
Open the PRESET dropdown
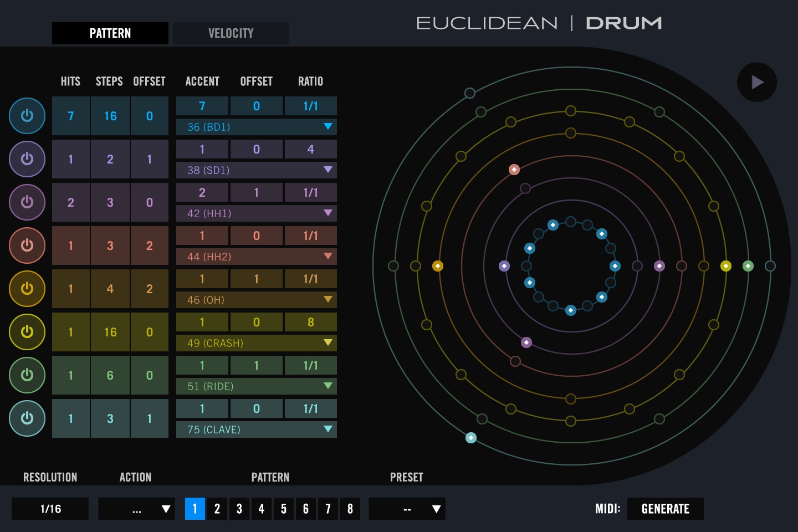coord(407,508)
